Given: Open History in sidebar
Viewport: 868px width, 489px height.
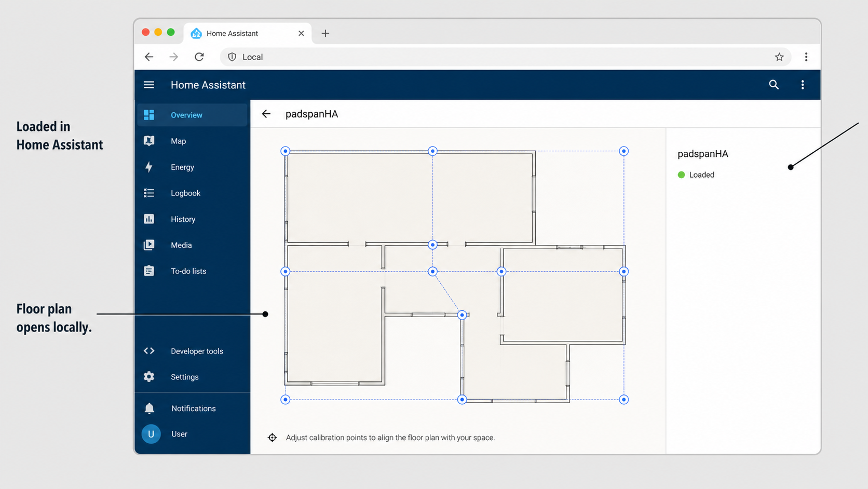Looking at the screenshot, I should pos(193,219).
